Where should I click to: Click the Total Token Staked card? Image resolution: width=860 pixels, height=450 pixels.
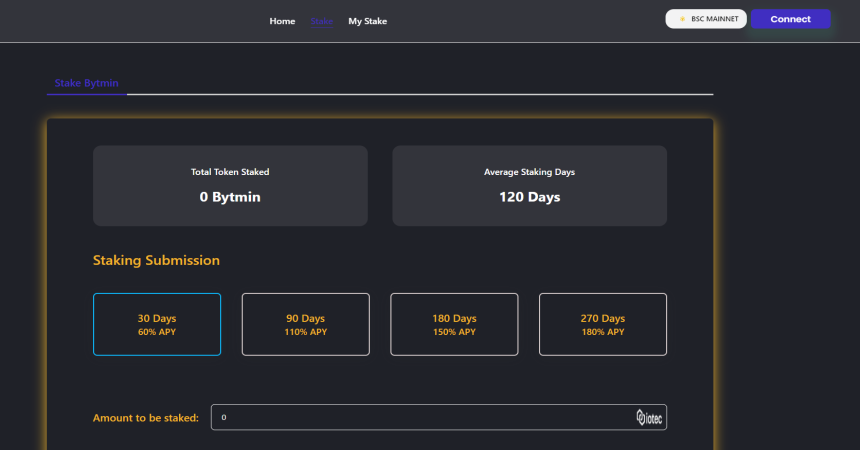(x=230, y=185)
